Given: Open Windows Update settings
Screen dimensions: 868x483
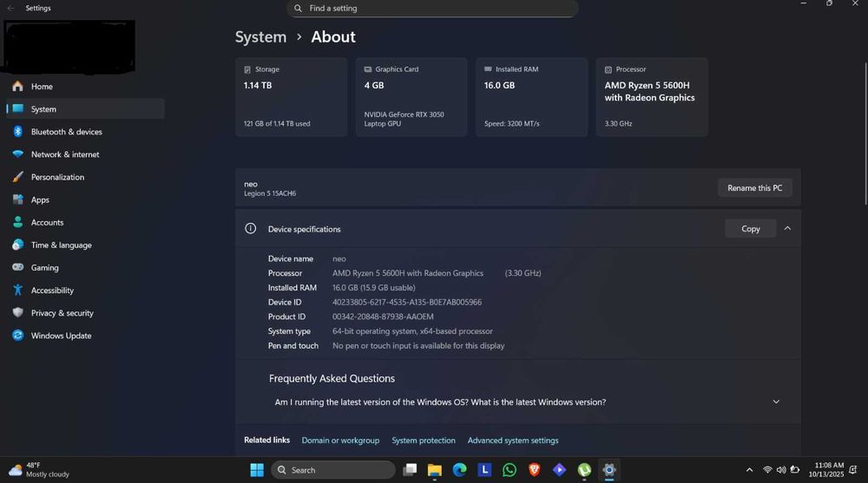Looking at the screenshot, I should point(85,336).
